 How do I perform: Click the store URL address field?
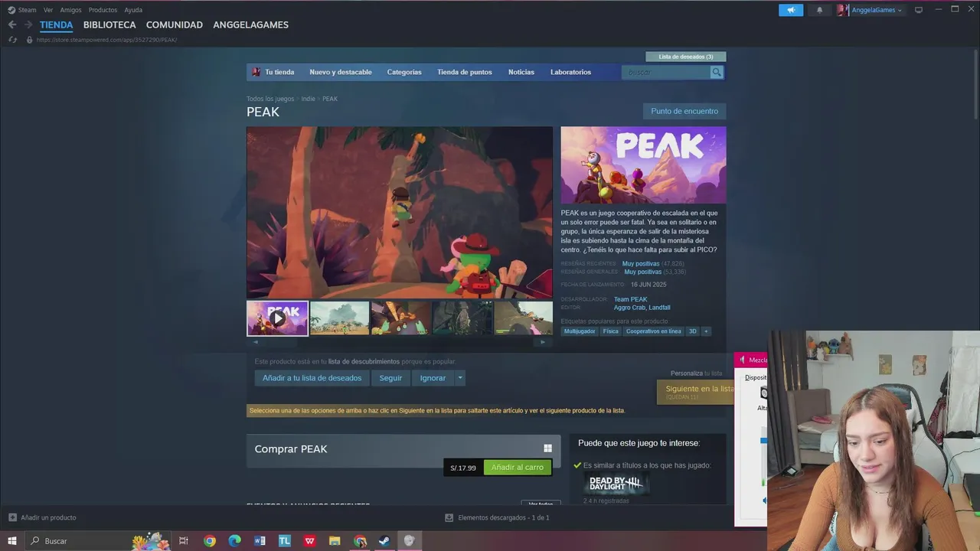[x=106, y=40]
